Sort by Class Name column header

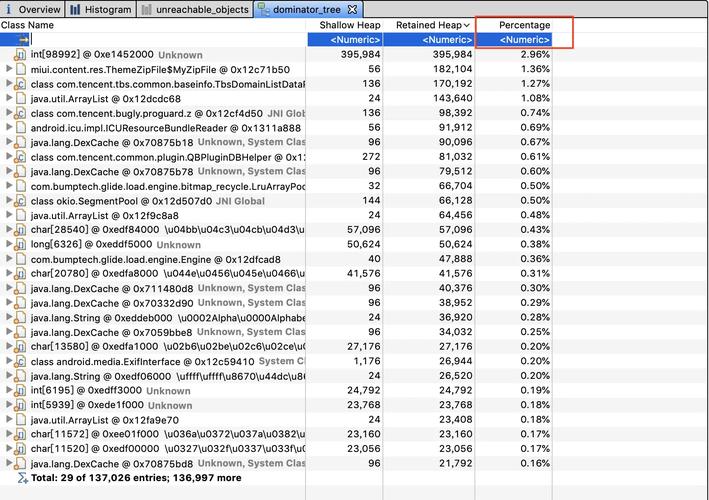(x=27, y=25)
